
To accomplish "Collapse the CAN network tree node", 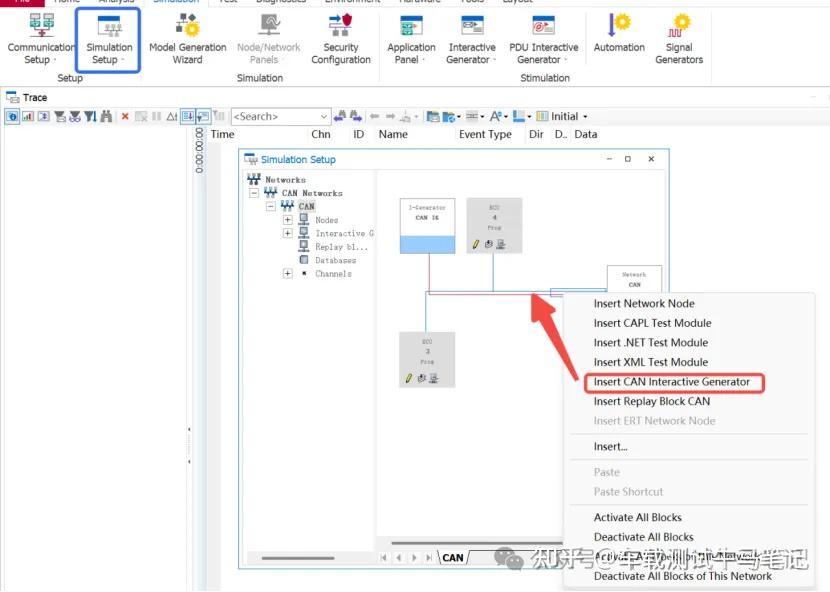I will tap(271, 206).
